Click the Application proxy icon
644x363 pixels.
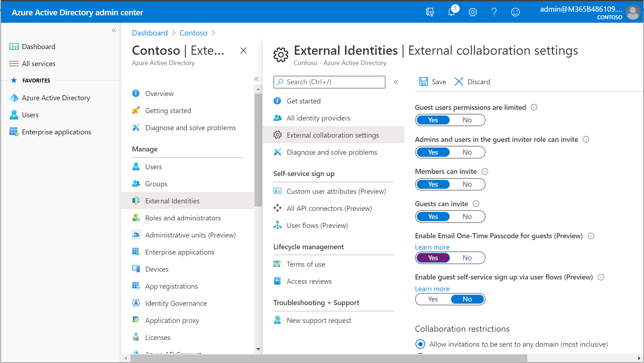point(136,320)
